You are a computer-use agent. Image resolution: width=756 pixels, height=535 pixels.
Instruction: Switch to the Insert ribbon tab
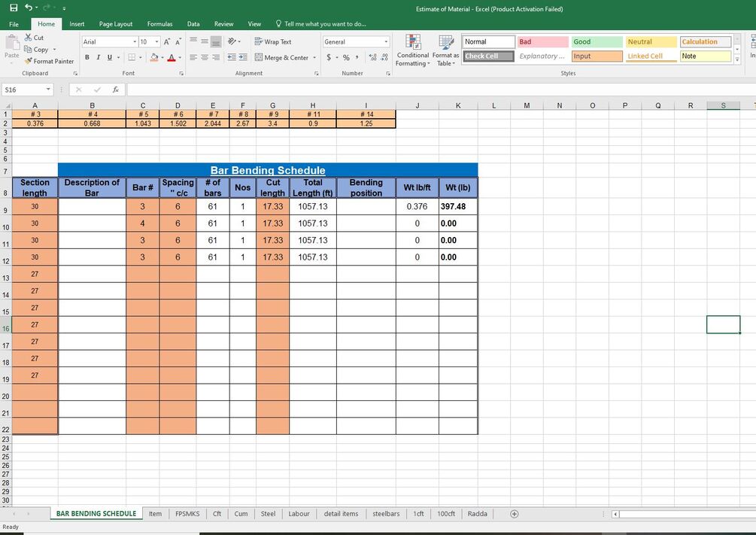click(77, 24)
